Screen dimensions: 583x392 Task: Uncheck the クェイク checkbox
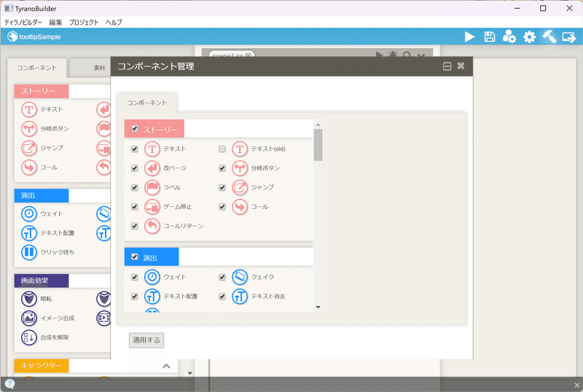(222, 277)
